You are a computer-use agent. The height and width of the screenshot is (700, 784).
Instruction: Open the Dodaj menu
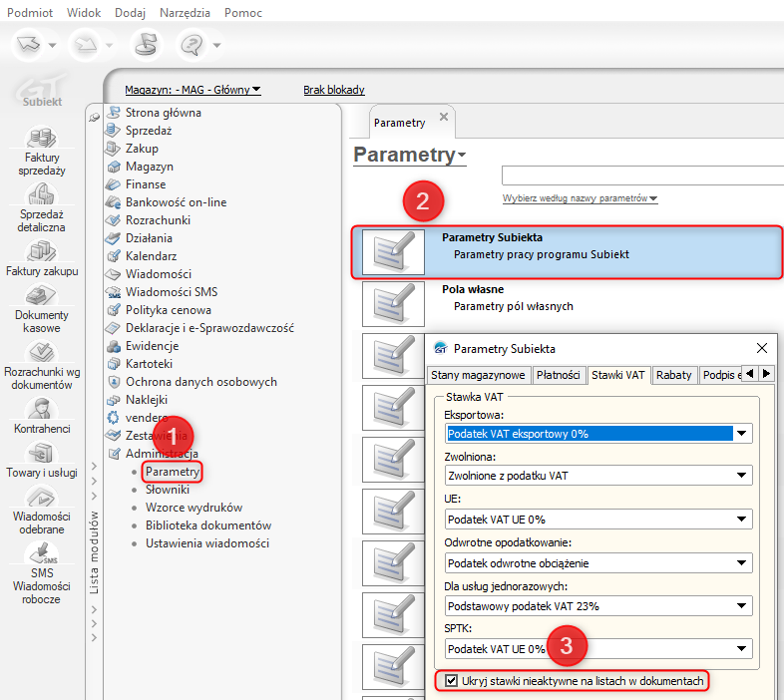(x=130, y=13)
